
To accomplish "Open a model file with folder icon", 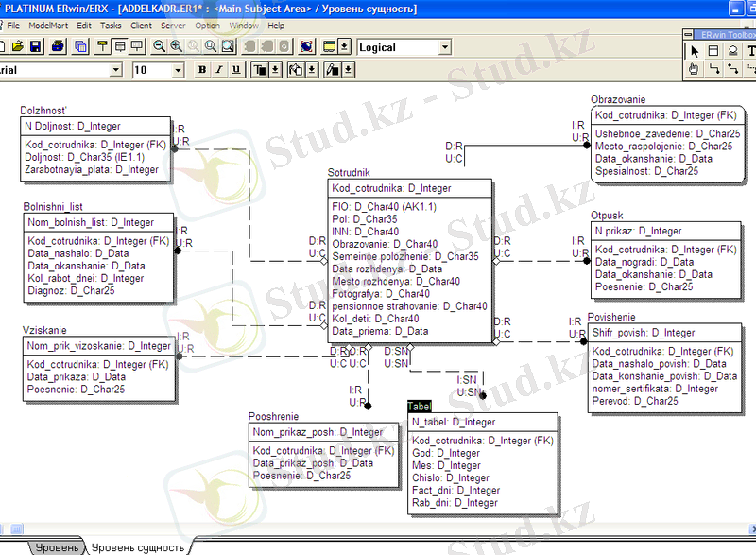I will (18, 46).
